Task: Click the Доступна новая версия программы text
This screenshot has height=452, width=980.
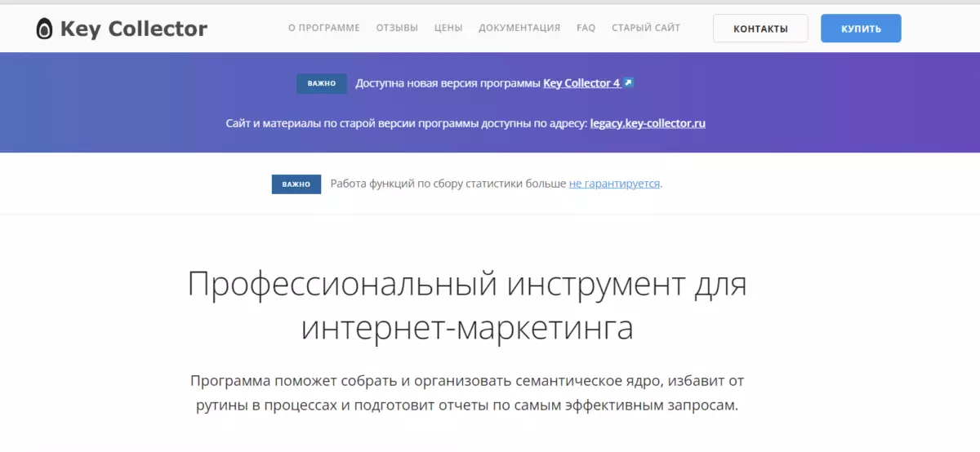Action: pyautogui.click(x=448, y=83)
